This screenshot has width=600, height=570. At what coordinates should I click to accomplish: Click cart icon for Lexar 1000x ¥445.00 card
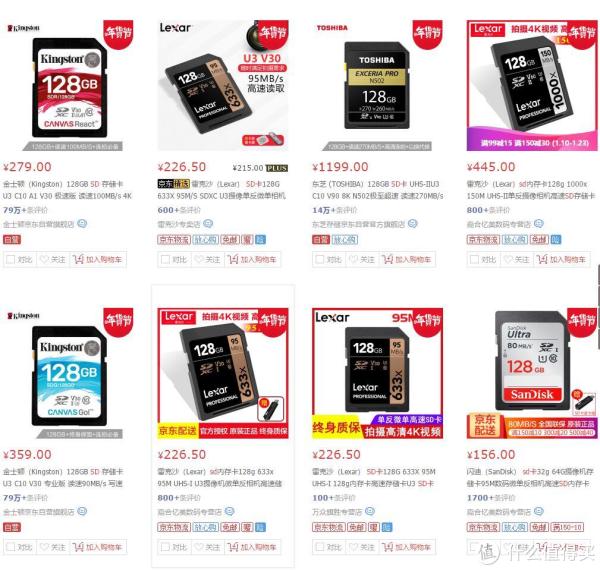tap(542, 259)
